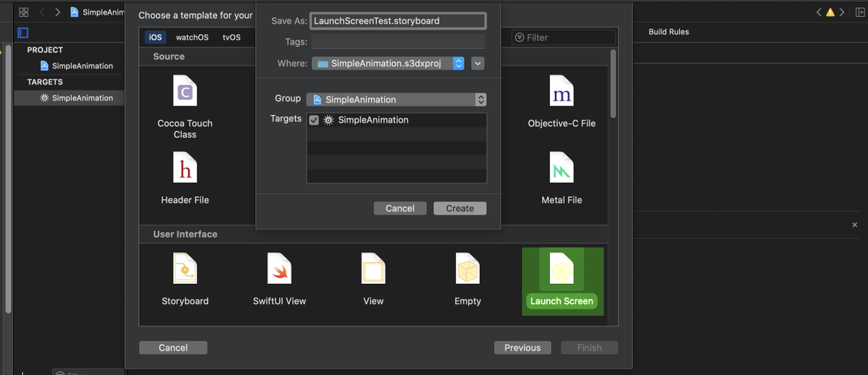Go back with the left chevron
The width and height of the screenshot is (868, 375).
pyautogui.click(x=42, y=12)
